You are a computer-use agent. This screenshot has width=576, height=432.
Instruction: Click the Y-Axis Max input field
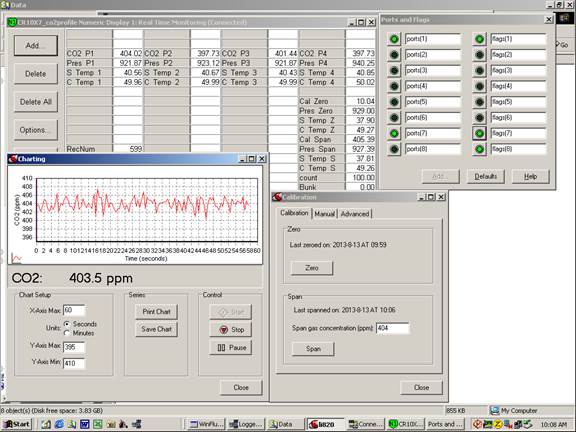coord(74,347)
